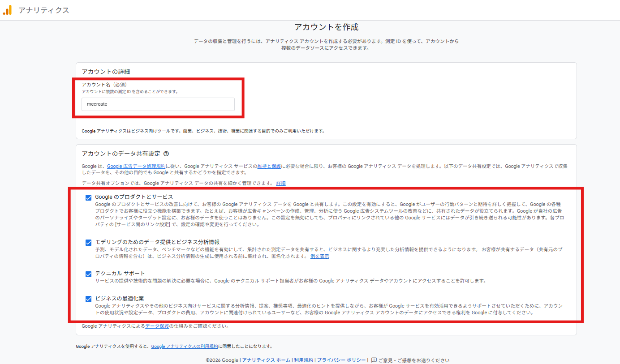
Task: Click the Google Analytics logo icon
Action: 8,10
